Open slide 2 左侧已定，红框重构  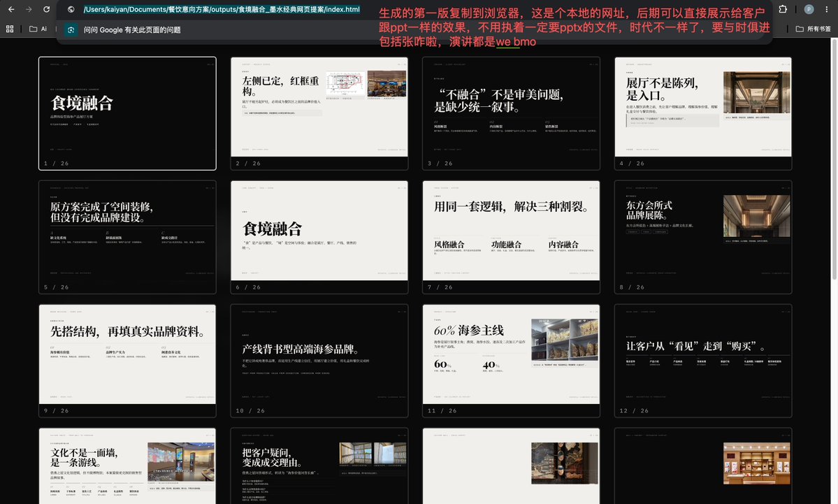[x=319, y=113]
